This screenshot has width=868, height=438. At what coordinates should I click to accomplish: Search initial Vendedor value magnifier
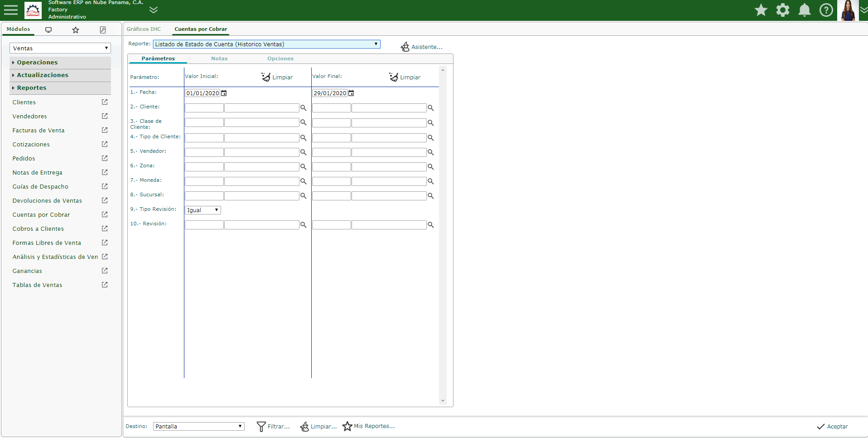tap(304, 152)
